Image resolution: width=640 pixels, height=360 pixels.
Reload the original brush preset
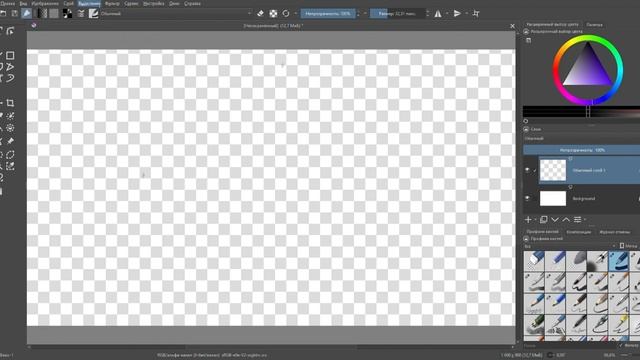tap(286, 13)
